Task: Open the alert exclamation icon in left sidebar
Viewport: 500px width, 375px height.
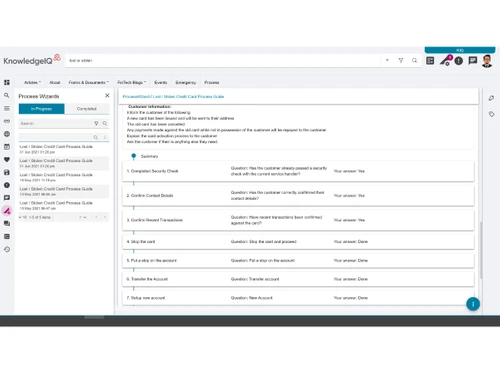Action: (x=7, y=185)
